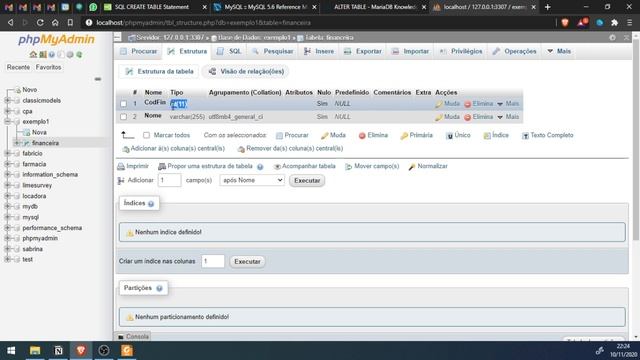Click Propor uma estrutura de tabela
This screenshot has height=360, width=640.
pyautogui.click(x=205, y=166)
